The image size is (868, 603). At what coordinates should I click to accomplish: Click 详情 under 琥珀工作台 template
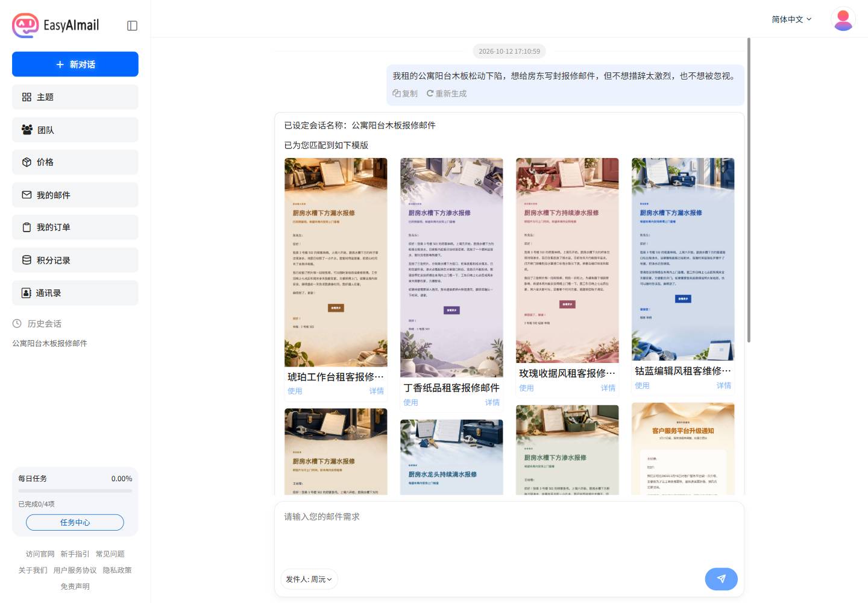(x=377, y=391)
